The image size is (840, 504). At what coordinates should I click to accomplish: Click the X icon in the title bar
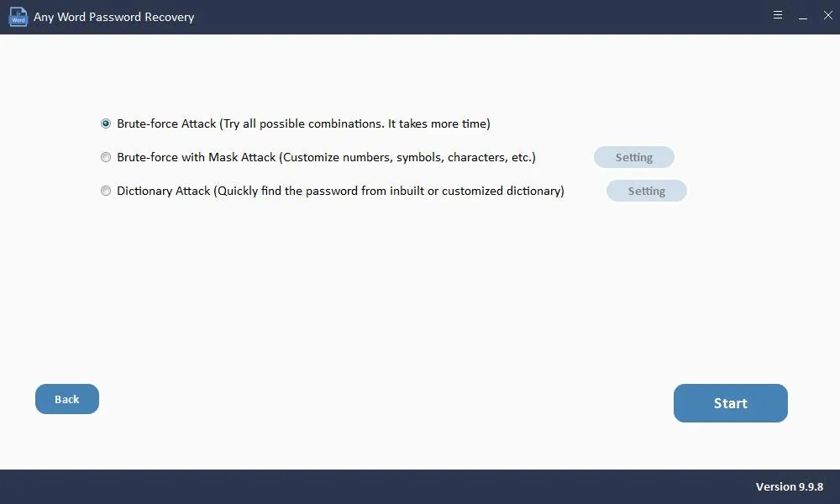coord(827,14)
